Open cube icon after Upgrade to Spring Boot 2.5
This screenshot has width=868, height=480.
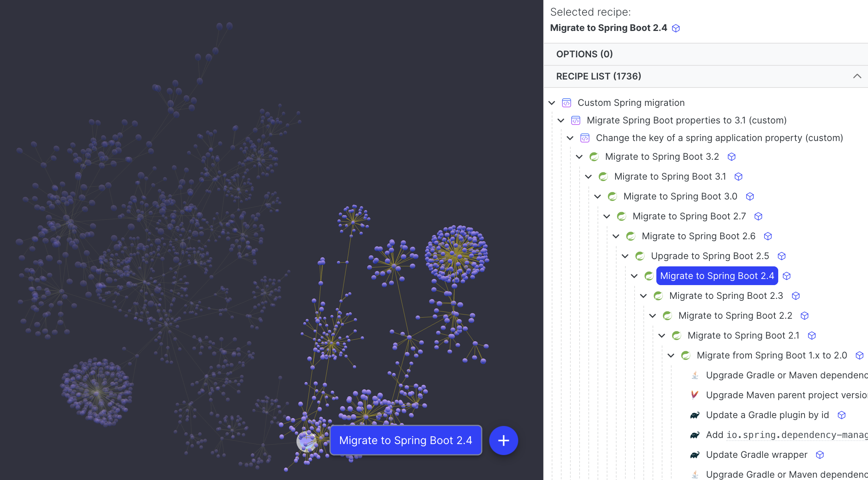pyautogui.click(x=782, y=256)
